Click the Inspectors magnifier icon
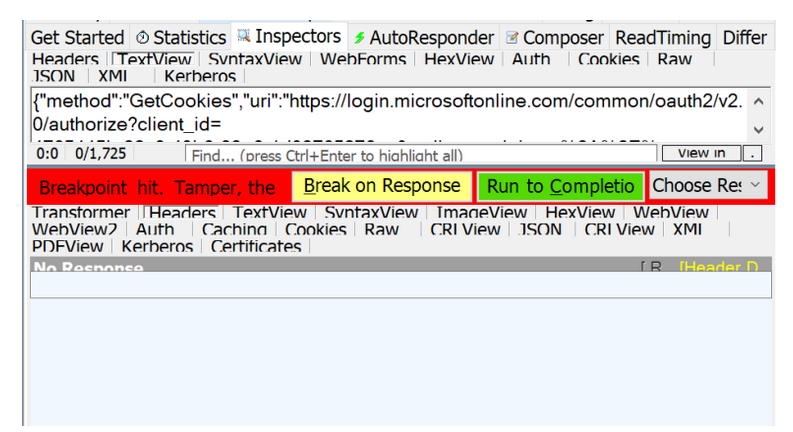This screenshot has height=432, width=793. tap(244, 35)
